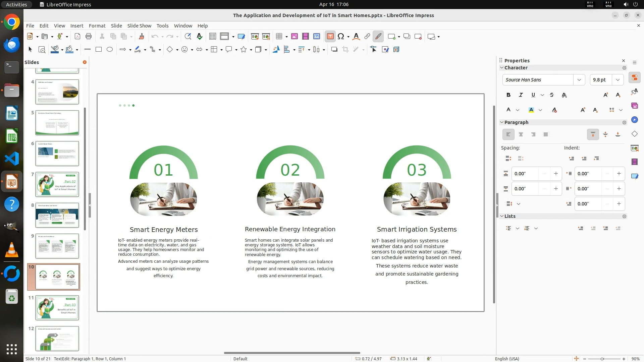Image resolution: width=644 pixels, height=362 pixels.
Task: Click the zoom slider in status bar
Action: pos(602,359)
